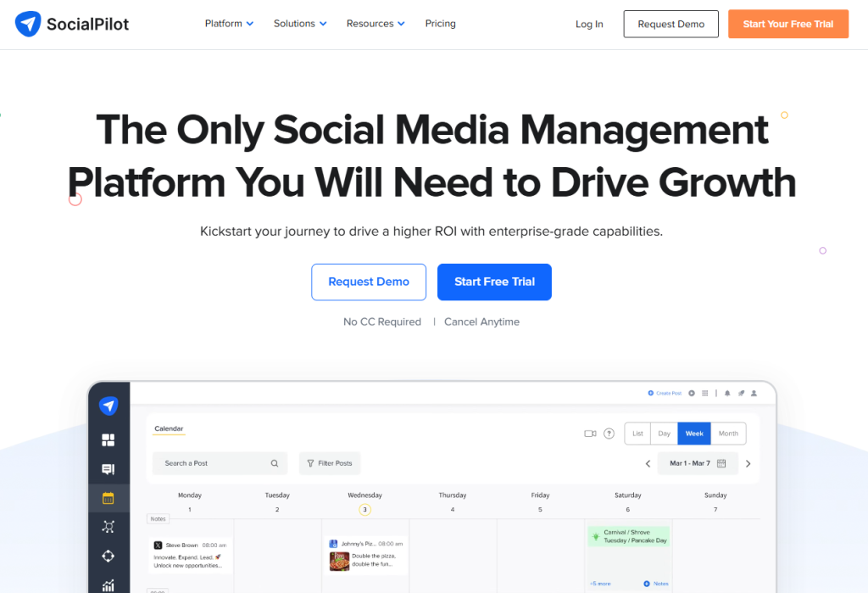Open the circular connector icon in sidebar
This screenshot has width=868, height=593.
tap(108, 556)
